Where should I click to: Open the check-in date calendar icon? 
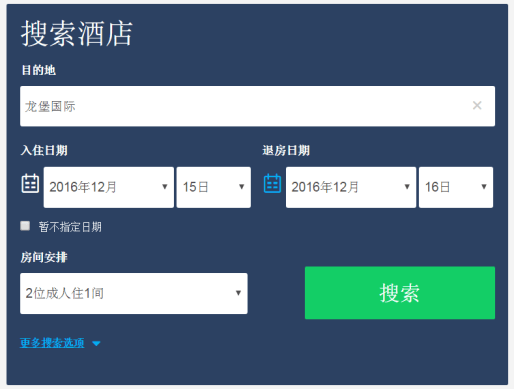tap(30, 183)
